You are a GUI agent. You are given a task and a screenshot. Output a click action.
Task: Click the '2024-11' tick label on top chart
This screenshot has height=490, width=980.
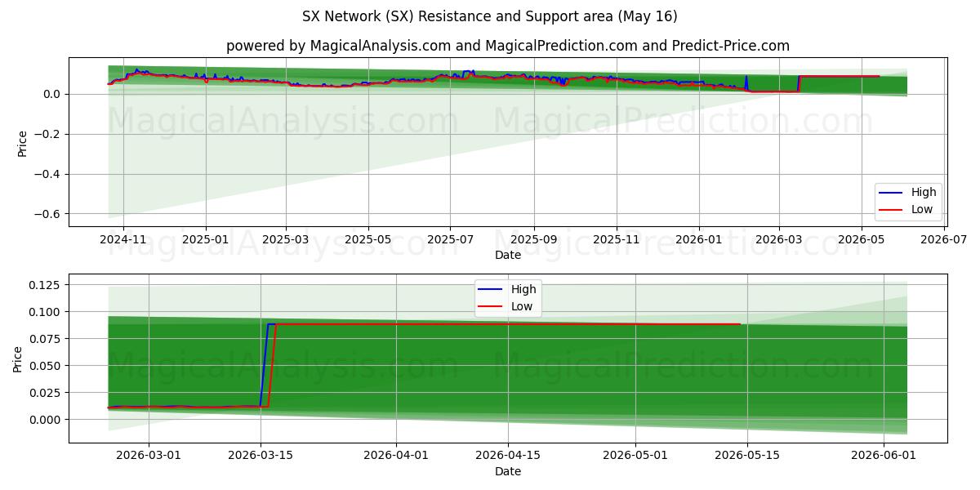pyautogui.click(x=123, y=240)
